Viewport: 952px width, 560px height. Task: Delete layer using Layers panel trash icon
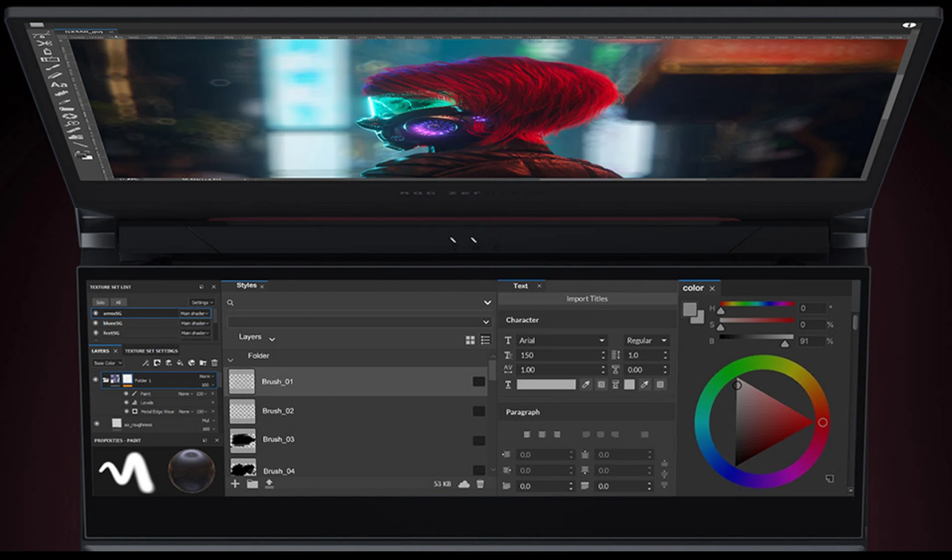[x=214, y=363]
